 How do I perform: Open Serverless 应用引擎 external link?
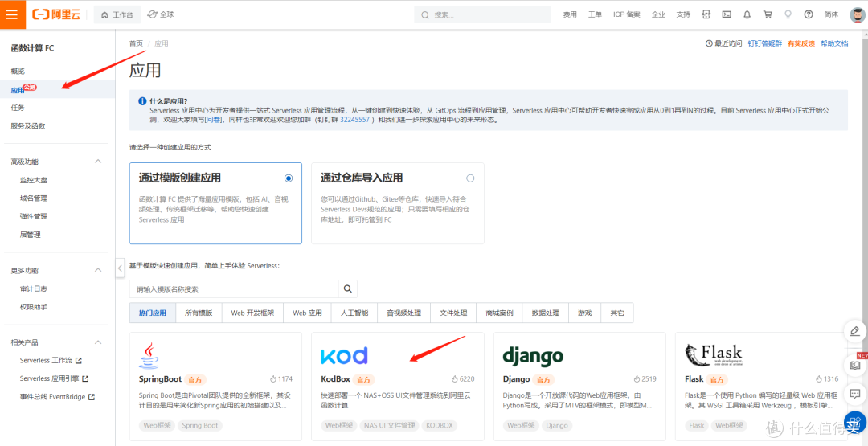pos(55,379)
